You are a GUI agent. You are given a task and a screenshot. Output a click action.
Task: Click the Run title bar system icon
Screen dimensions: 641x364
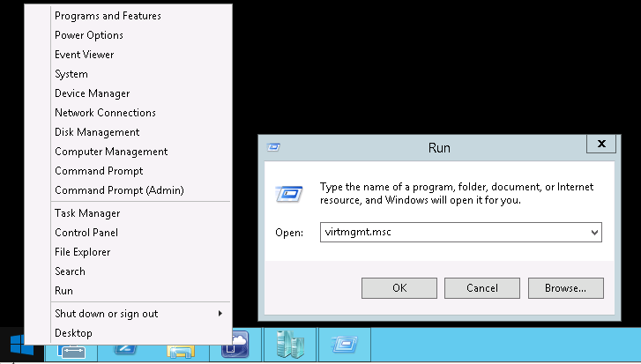(x=273, y=147)
